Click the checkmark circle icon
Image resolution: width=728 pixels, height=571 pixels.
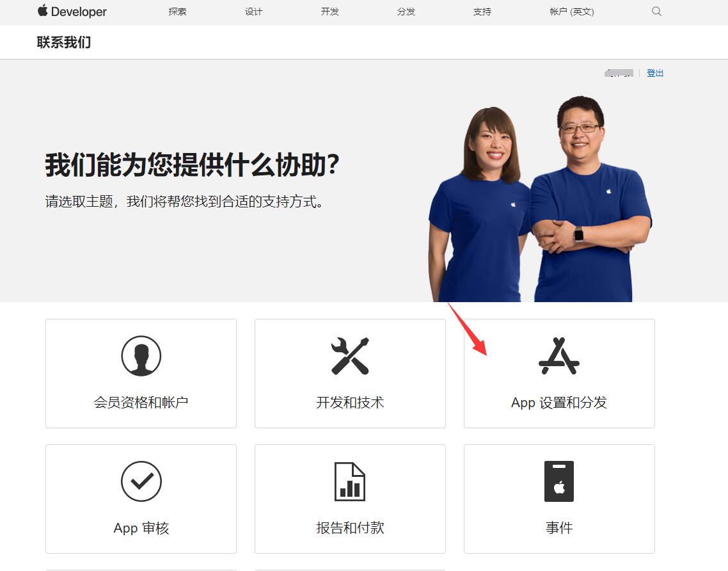pyautogui.click(x=141, y=481)
